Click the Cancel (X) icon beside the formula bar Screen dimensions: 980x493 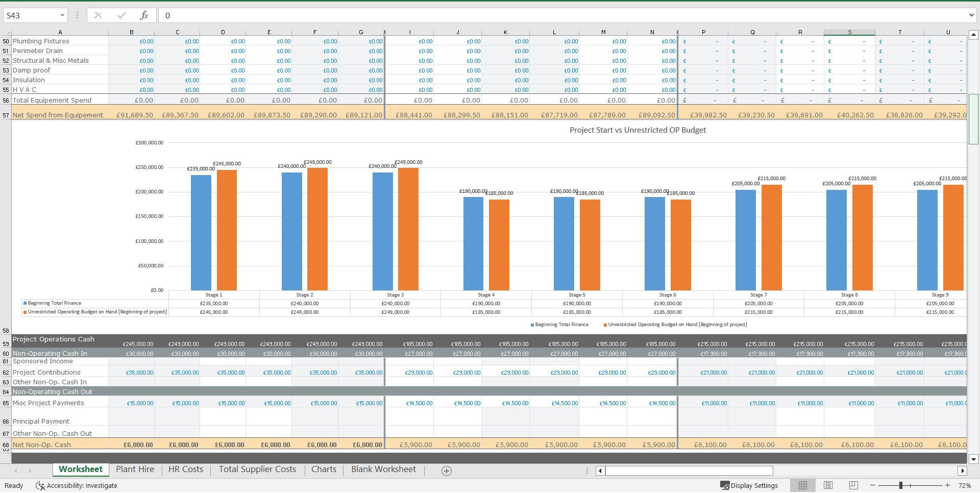coord(98,15)
